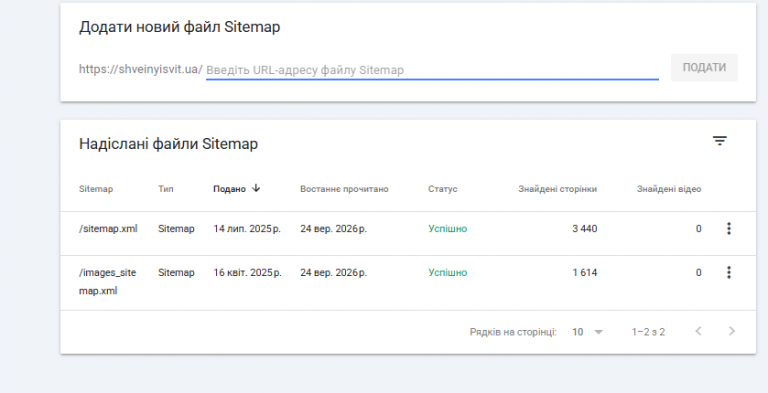Open the /sitemap.xml entry

[x=108, y=229]
